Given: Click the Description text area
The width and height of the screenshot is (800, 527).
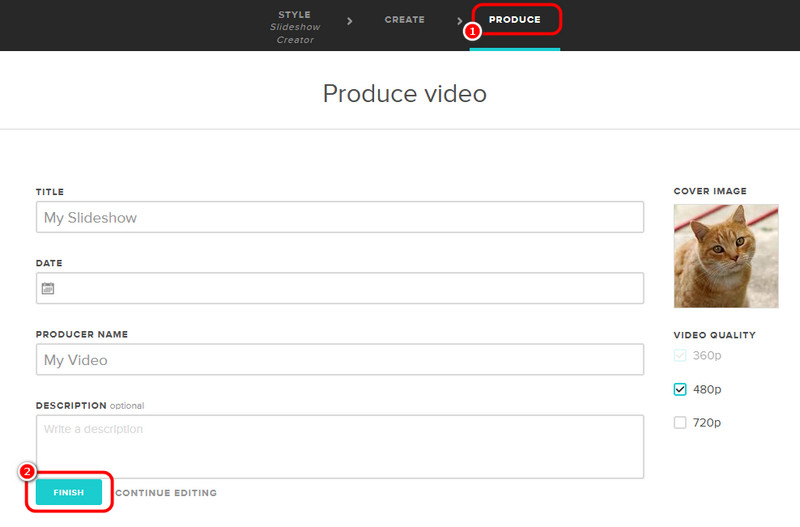Looking at the screenshot, I should coord(340,447).
